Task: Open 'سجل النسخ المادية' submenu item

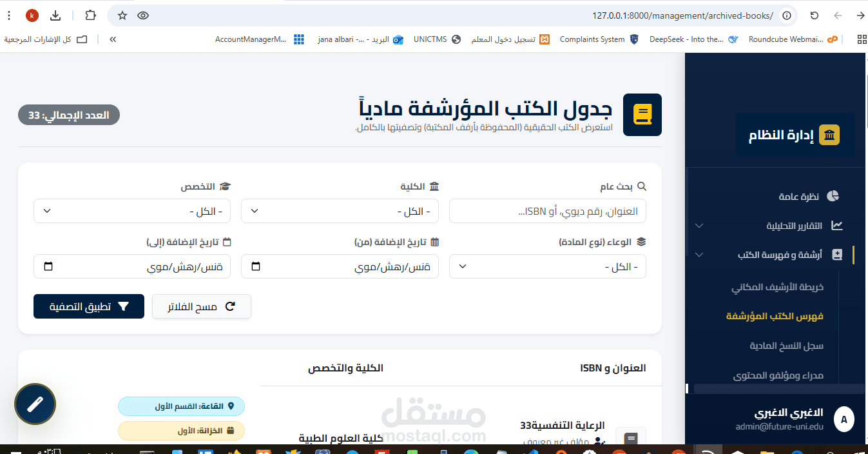Action: point(786,346)
